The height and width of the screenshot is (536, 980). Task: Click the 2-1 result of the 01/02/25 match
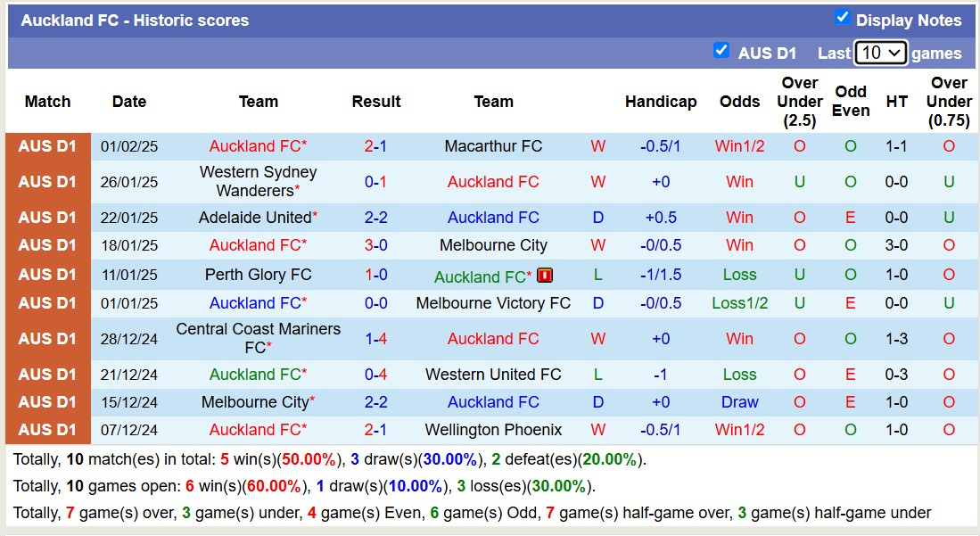pos(375,146)
